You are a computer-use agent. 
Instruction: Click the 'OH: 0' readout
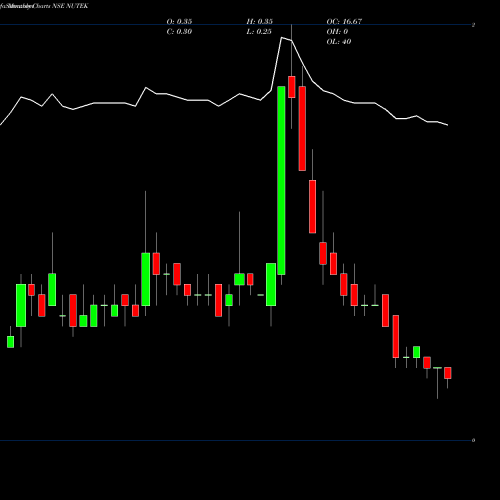[337, 31]
